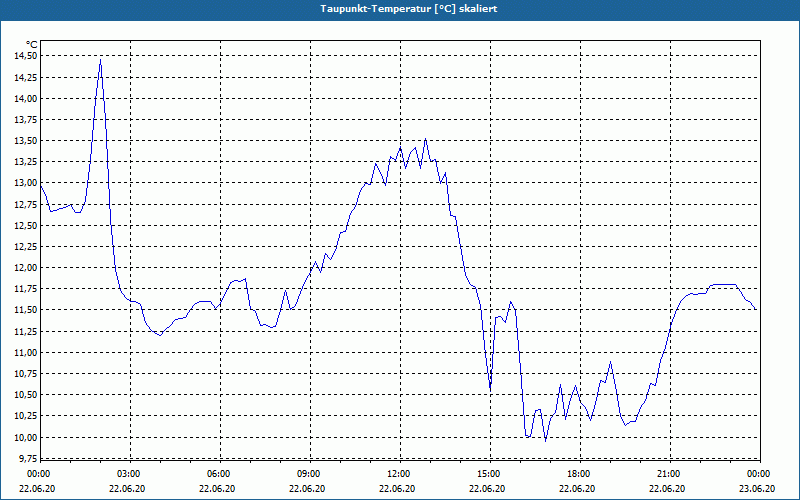The height and width of the screenshot is (500, 800).
Task: Click the 22.06.20 date under 06:00
Action: (x=217, y=488)
